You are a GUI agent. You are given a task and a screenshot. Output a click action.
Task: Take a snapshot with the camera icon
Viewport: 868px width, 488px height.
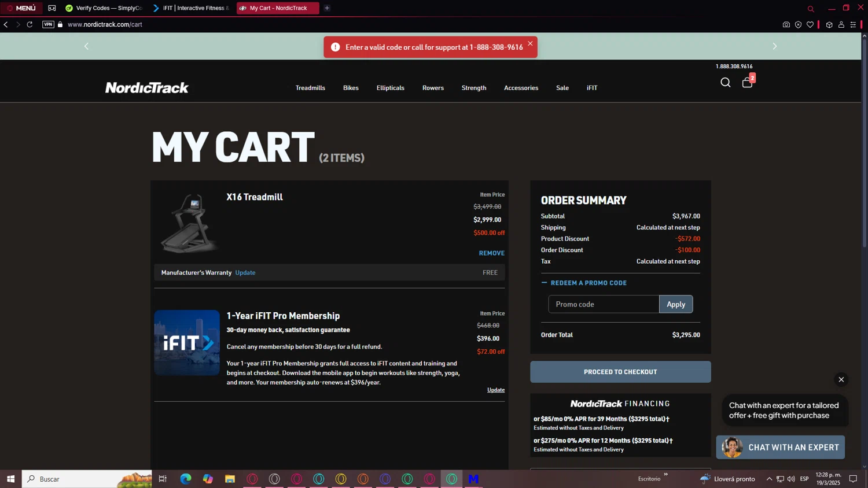pyautogui.click(x=786, y=25)
